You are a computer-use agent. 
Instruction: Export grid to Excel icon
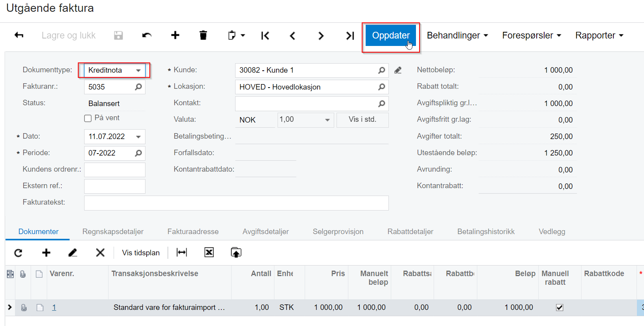tap(209, 253)
